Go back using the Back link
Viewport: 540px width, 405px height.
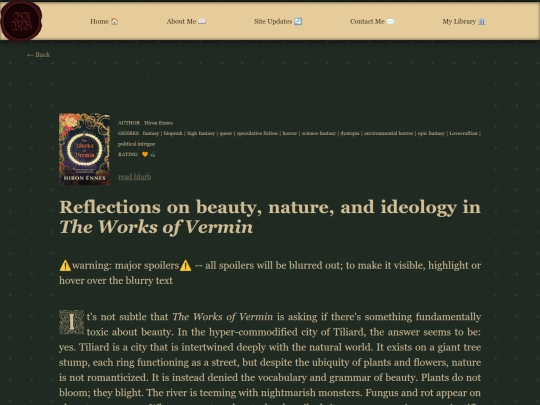(39, 55)
